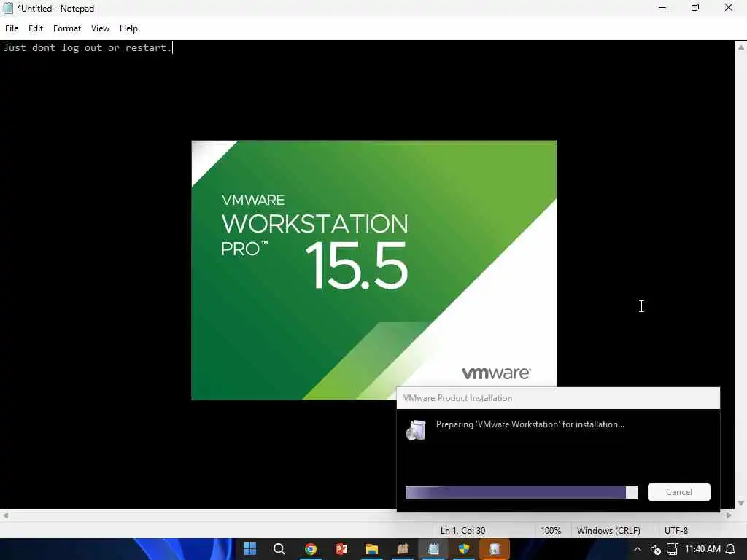Open the network tray icon
The height and width of the screenshot is (560, 747).
[672, 549]
